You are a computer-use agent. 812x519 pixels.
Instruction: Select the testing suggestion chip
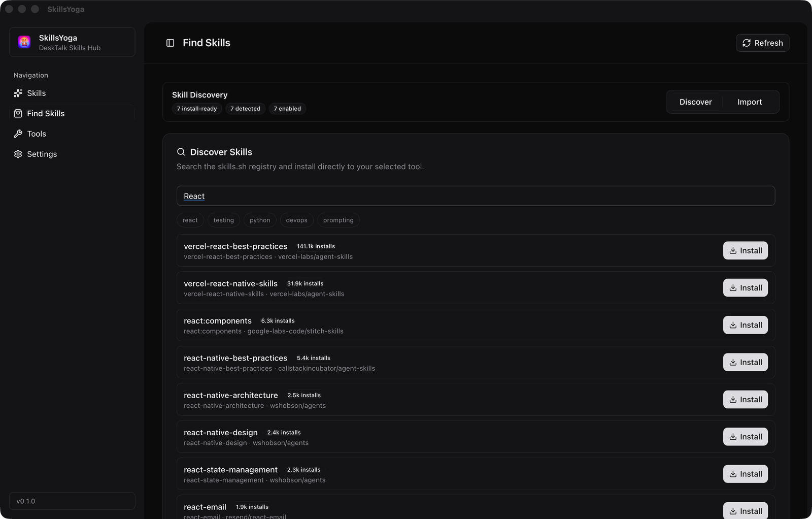pos(224,220)
